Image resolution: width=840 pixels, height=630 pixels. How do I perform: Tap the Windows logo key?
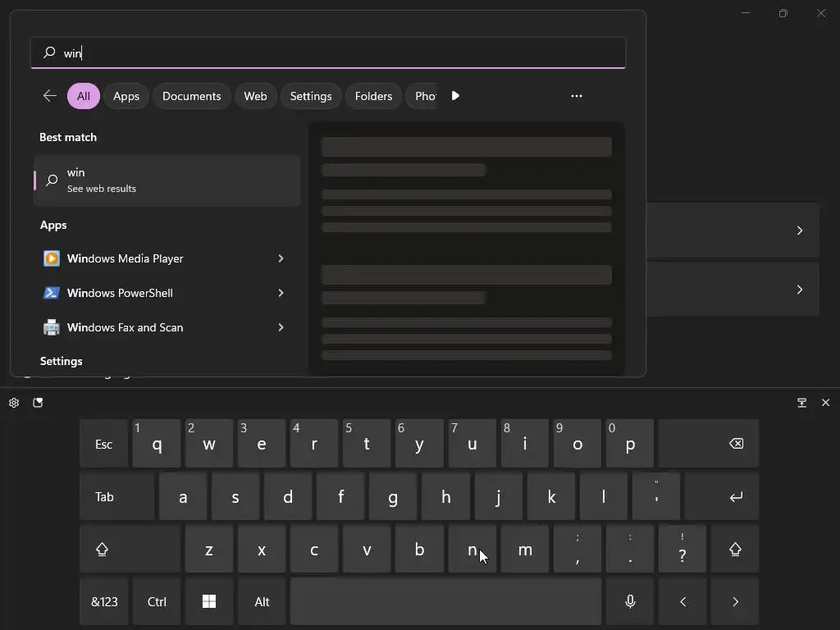pos(209,601)
